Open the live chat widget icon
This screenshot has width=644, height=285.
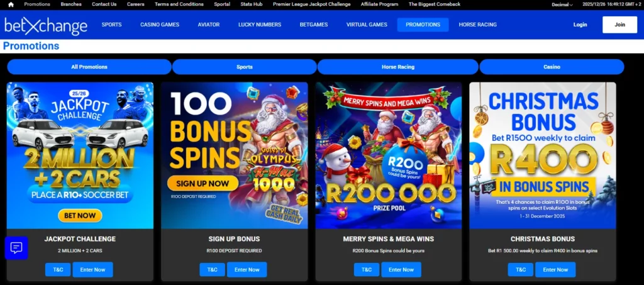click(x=16, y=248)
